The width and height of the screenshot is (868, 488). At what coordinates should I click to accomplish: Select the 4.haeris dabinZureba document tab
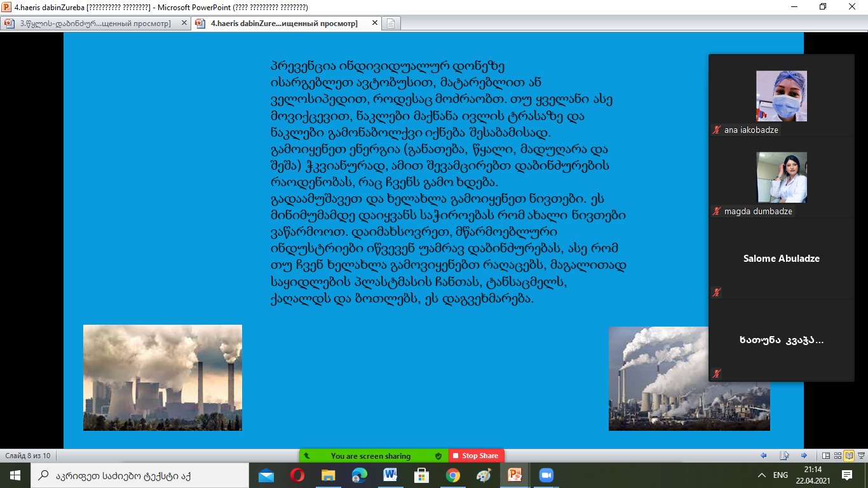click(280, 24)
